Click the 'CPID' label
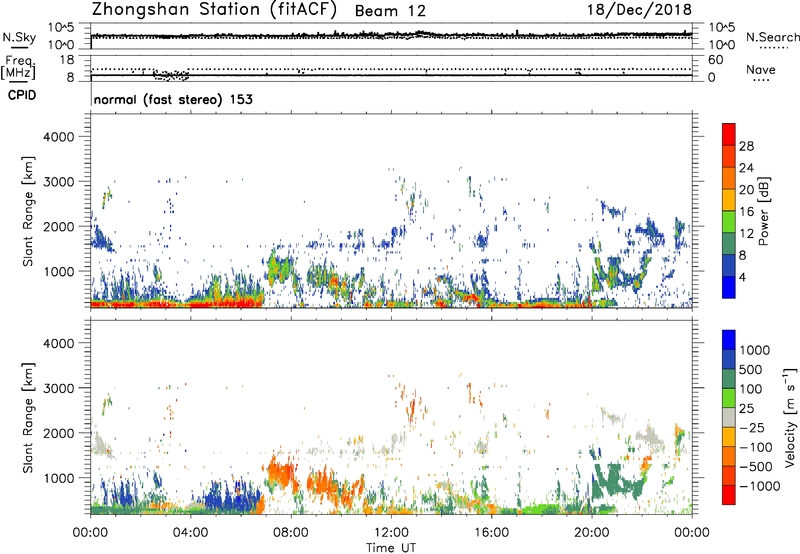The width and height of the screenshot is (800, 554). coord(22,95)
